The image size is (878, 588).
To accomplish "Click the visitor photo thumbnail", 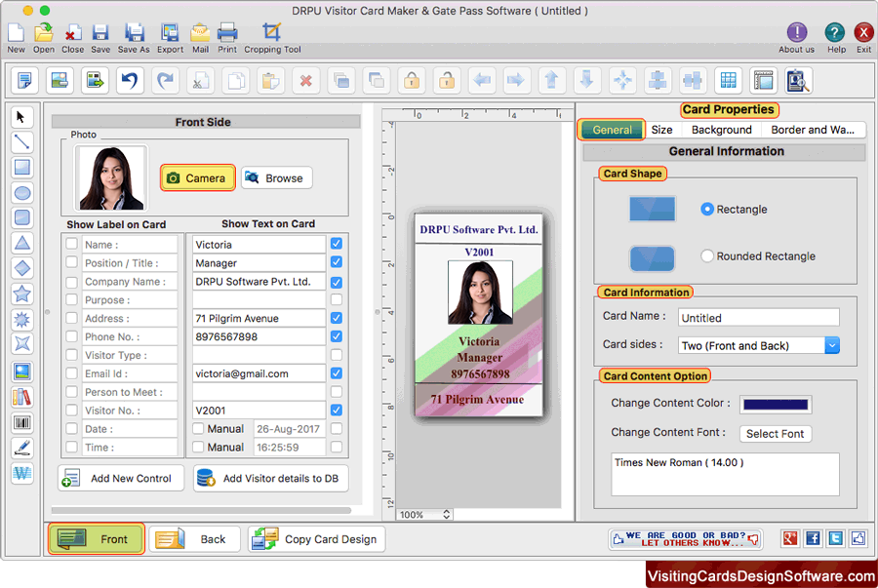I will 111,177.
